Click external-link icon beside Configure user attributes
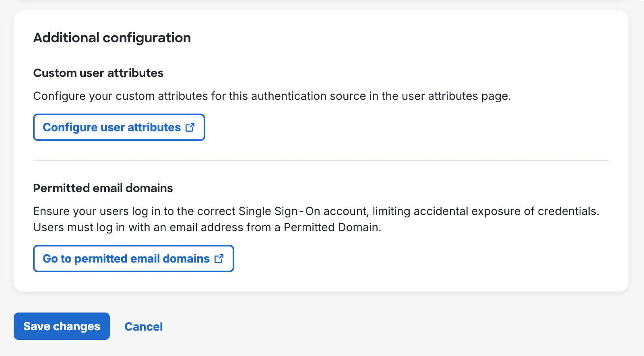Viewport: 644px width, 356px height. point(190,127)
